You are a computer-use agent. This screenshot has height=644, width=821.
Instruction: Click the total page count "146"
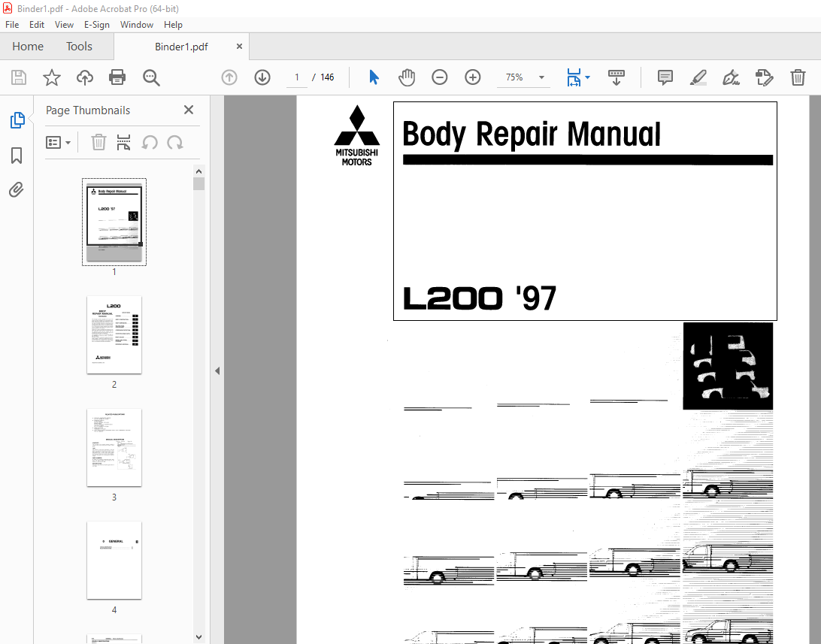(327, 77)
